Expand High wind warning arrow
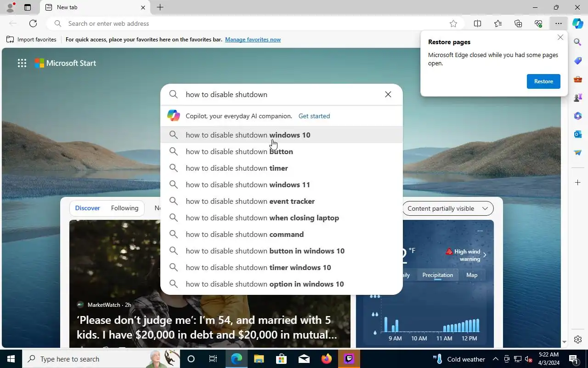 coord(484,255)
